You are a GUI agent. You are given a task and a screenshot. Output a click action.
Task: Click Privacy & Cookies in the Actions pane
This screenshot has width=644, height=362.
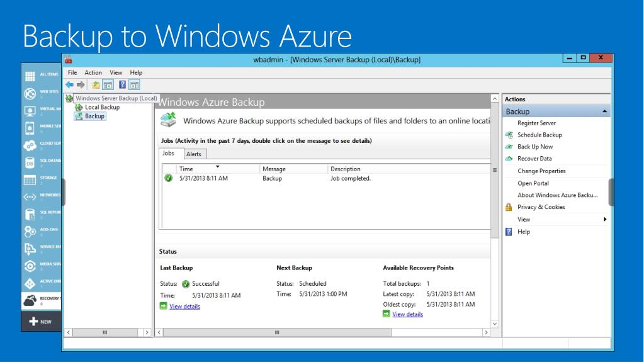click(541, 207)
